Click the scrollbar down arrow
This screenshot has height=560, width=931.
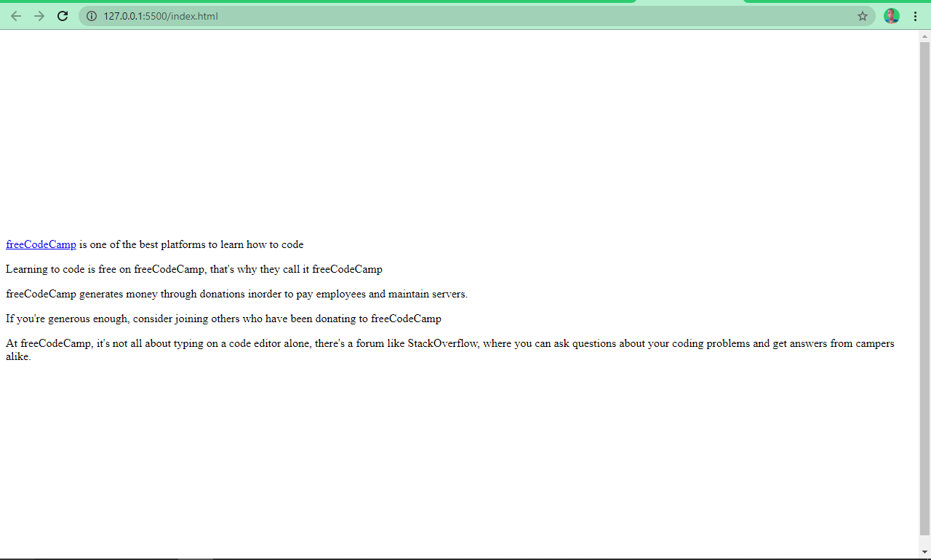pos(924,551)
